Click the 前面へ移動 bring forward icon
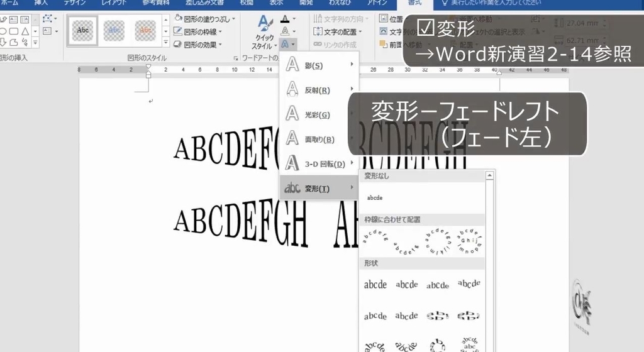The height and width of the screenshot is (352, 644). tap(383, 44)
